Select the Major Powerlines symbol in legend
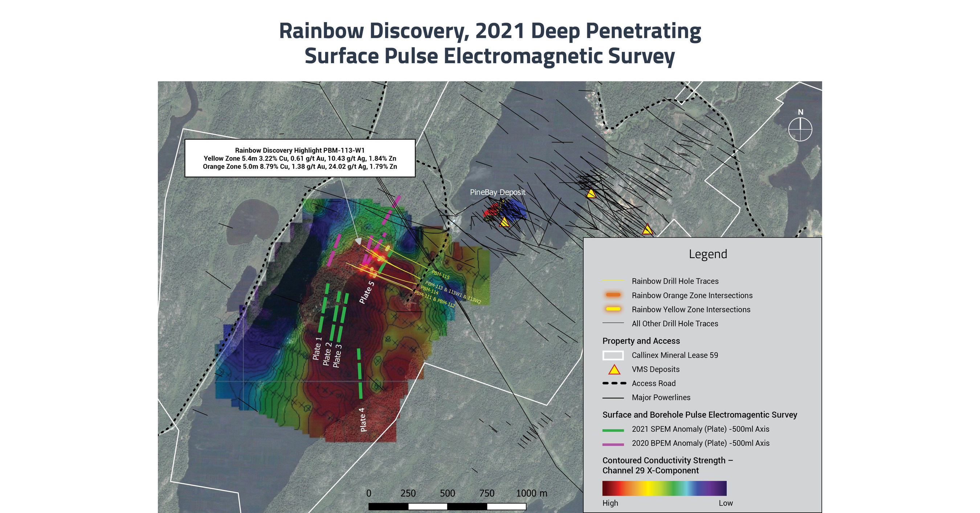 [615, 397]
